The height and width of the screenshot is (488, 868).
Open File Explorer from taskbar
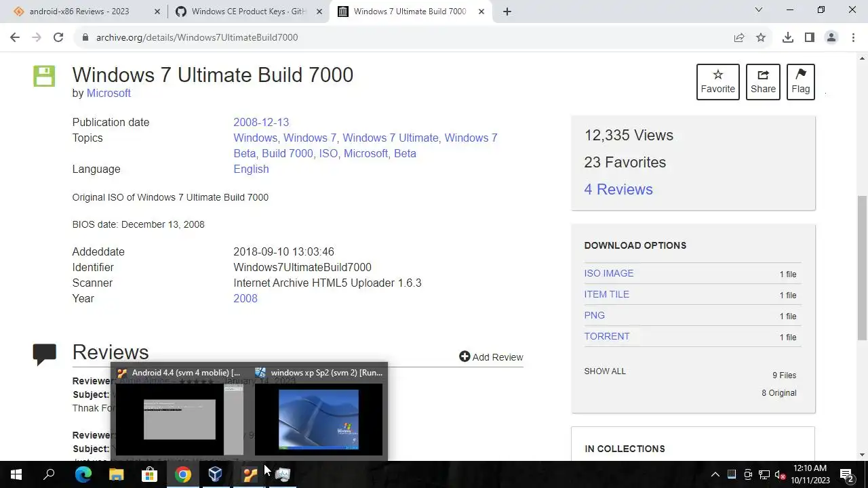pyautogui.click(x=117, y=474)
